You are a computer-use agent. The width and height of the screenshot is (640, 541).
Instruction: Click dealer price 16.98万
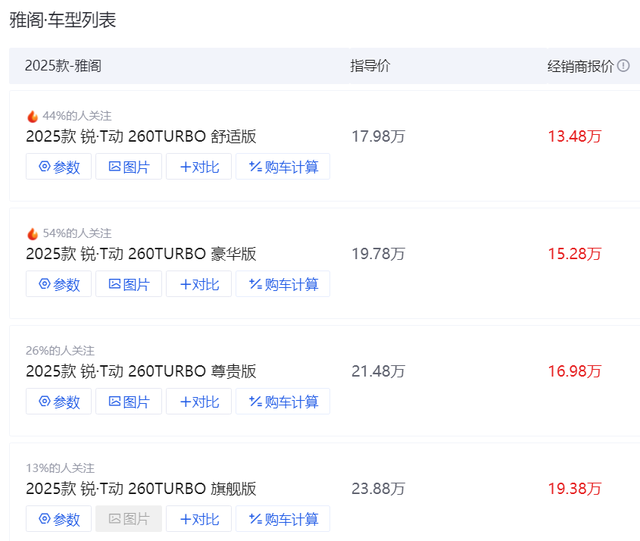coord(575,371)
